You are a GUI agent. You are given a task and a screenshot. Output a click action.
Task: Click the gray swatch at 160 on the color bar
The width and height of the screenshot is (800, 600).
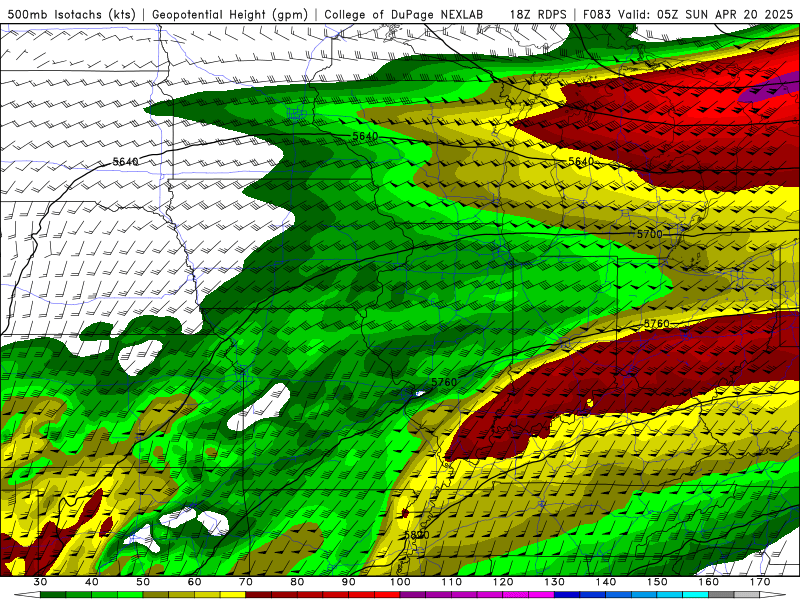point(721,595)
